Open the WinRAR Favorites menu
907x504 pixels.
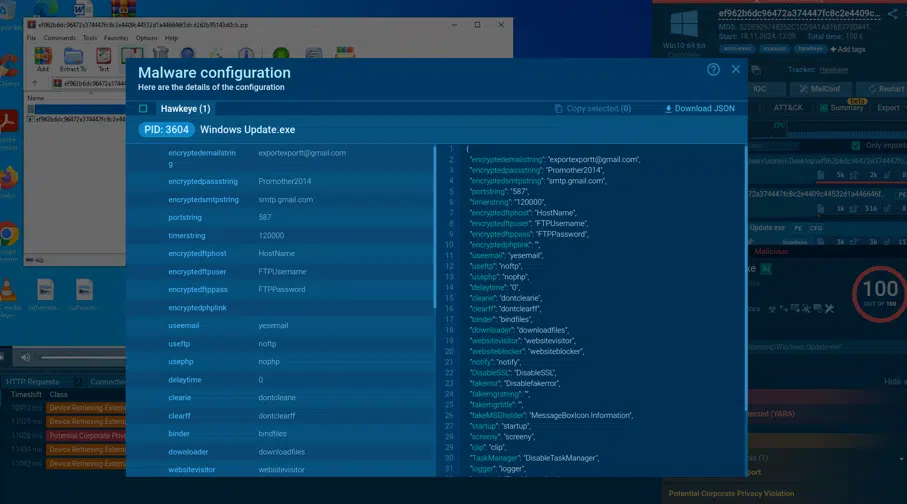(x=116, y=38)
